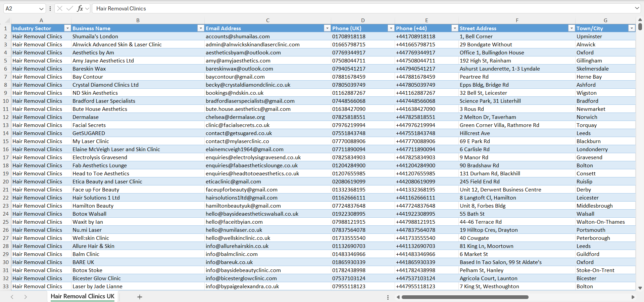Click the horizontal scrollbar right arrow

tap(633, 297)
